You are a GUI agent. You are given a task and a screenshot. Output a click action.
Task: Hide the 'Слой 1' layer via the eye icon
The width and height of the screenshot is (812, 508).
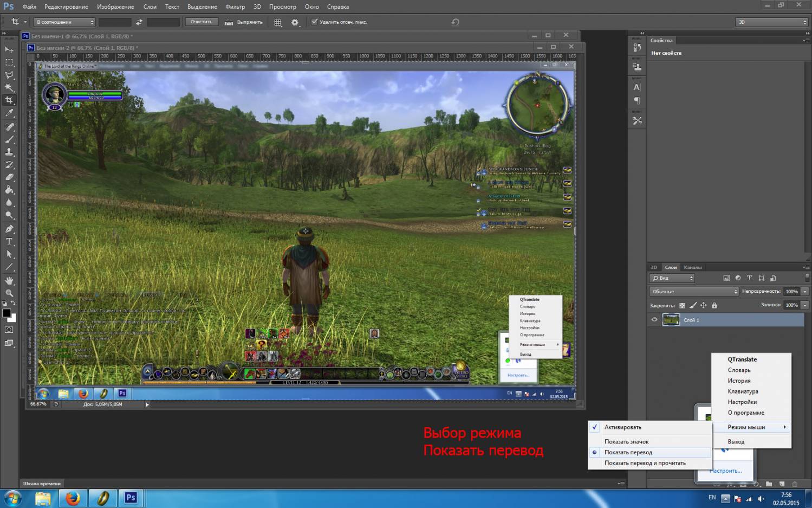click(654, 320)
